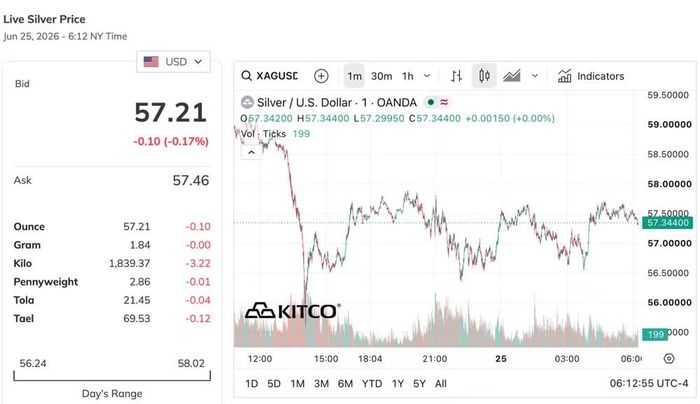Select the bar chart style icon
The height and width of the screenshot is (404, 700).
456,76
